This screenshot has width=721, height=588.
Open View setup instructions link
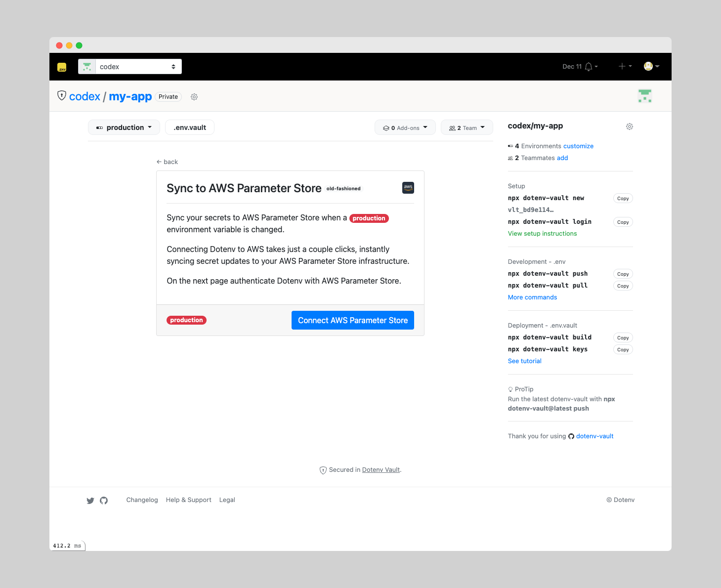click(543, 234)
